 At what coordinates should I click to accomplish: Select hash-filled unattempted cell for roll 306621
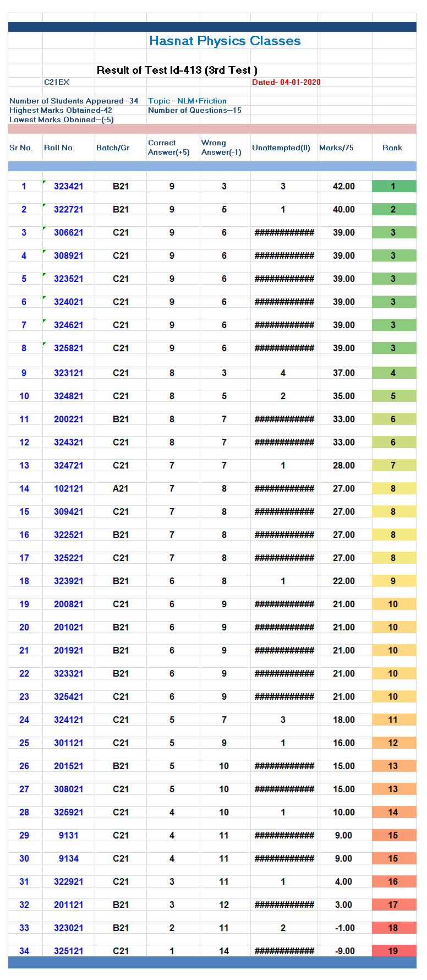click(x=284, y=232)
